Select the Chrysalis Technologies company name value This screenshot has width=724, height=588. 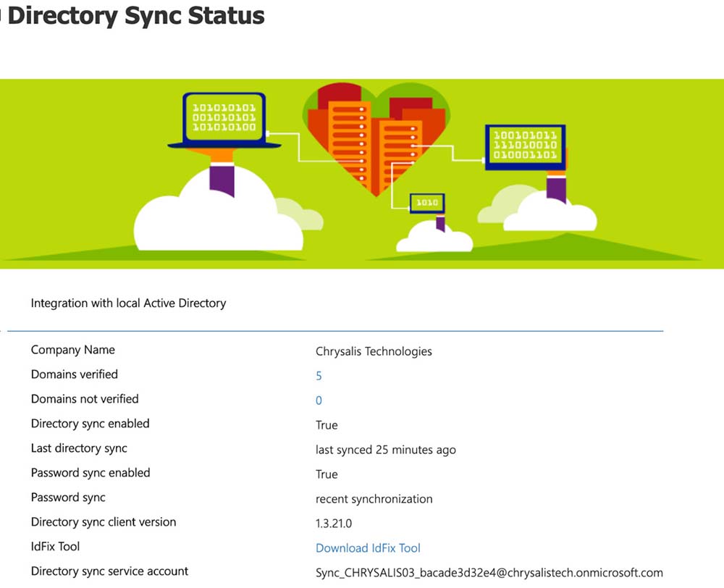[374, 351]
